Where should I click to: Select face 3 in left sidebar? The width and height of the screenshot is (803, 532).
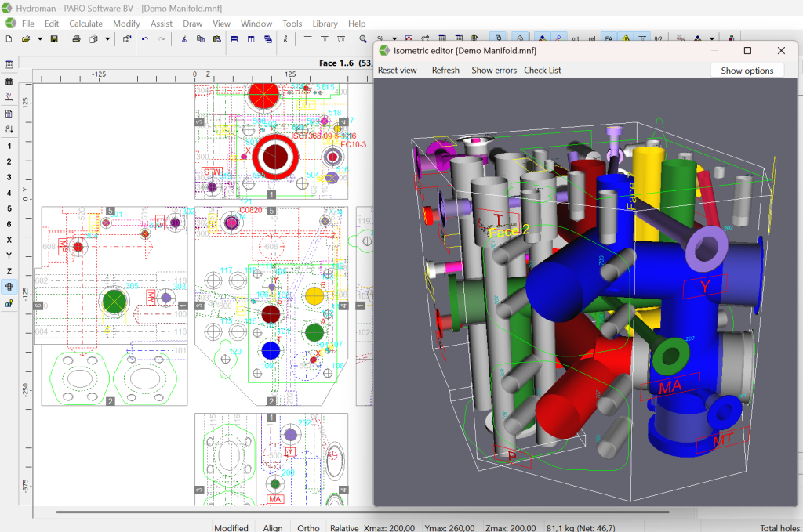(9, 177)
